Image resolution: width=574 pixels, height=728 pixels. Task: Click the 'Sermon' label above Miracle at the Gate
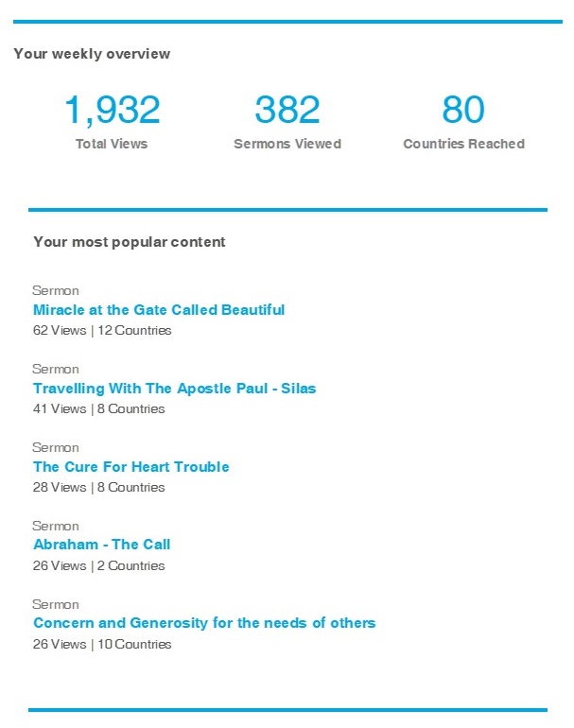56,291
